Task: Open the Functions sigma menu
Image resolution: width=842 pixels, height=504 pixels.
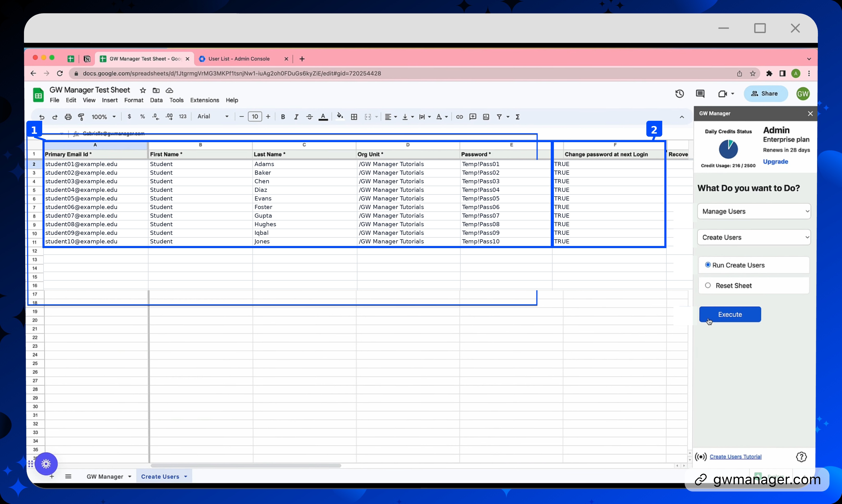Action: coord(517,117)
